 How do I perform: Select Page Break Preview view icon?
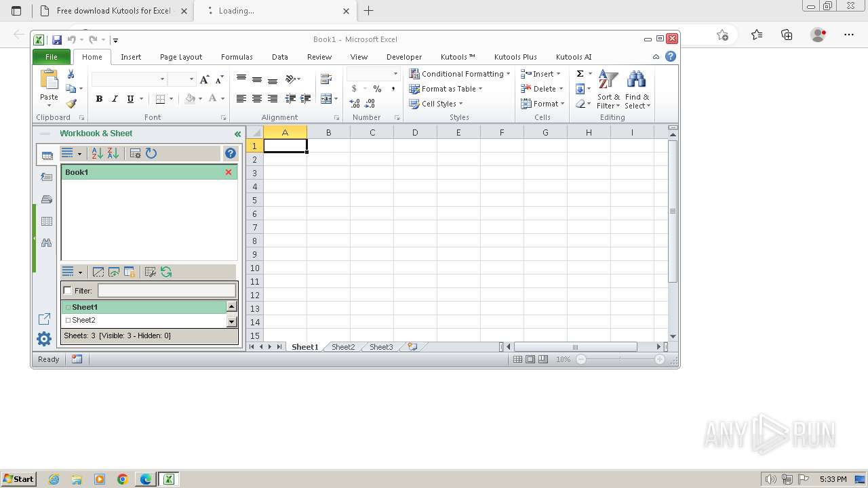pos(543,359)
